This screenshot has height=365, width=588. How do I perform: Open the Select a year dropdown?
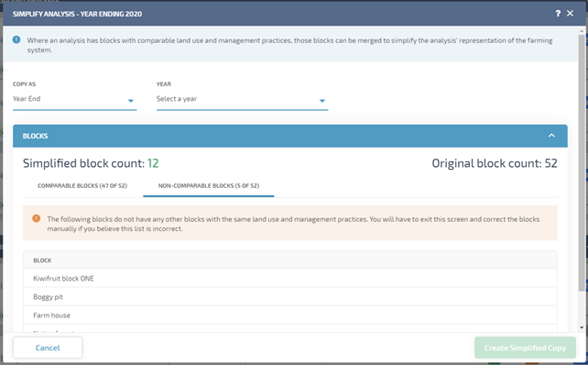tap(242, 100)
